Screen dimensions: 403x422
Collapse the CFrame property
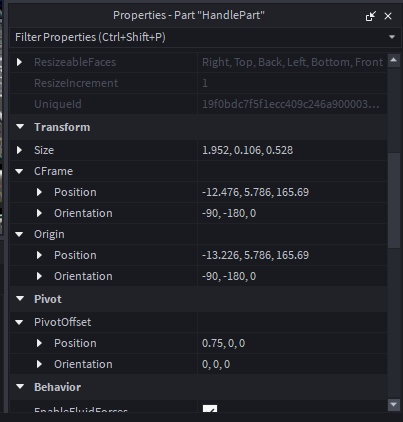[19, 171]
